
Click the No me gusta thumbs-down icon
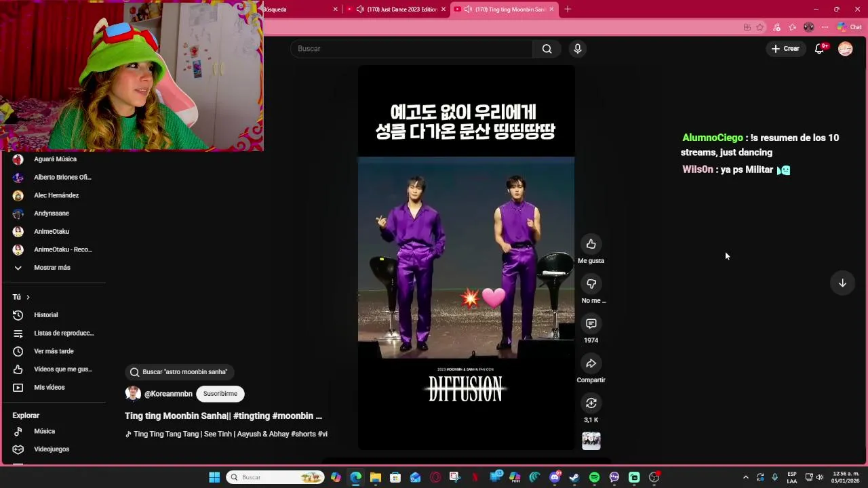click(591, 284)
